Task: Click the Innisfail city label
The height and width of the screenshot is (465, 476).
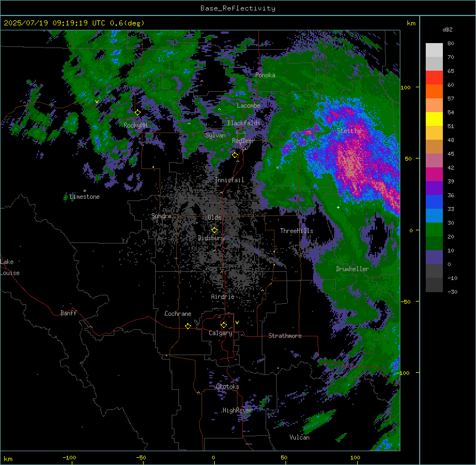Action: (229, 180)
